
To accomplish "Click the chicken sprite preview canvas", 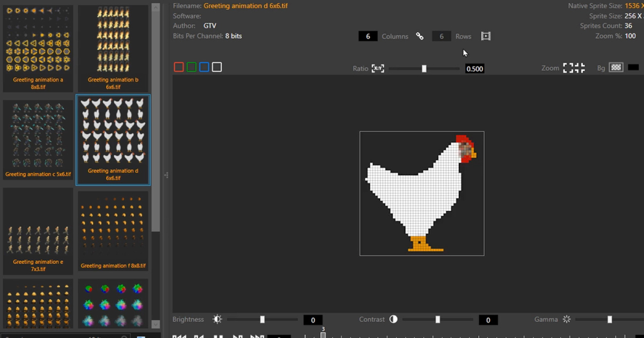I will pyautogui.click(x=422, y=194).
